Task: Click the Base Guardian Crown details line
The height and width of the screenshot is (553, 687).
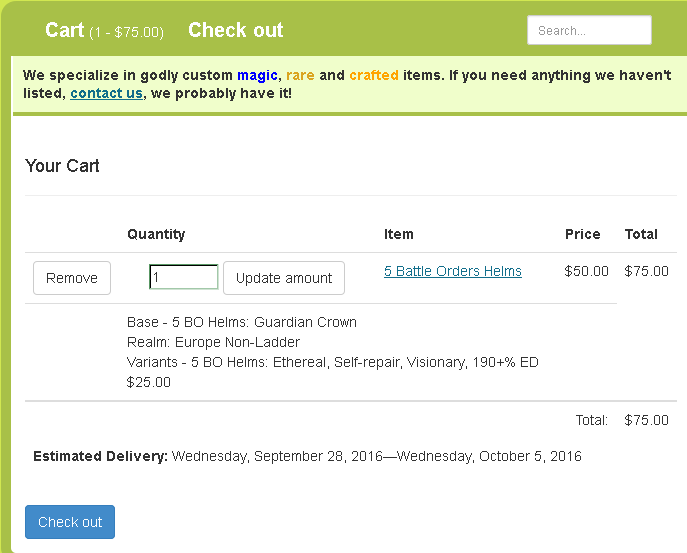Action: pyautogui.click(x=242, y=322)
